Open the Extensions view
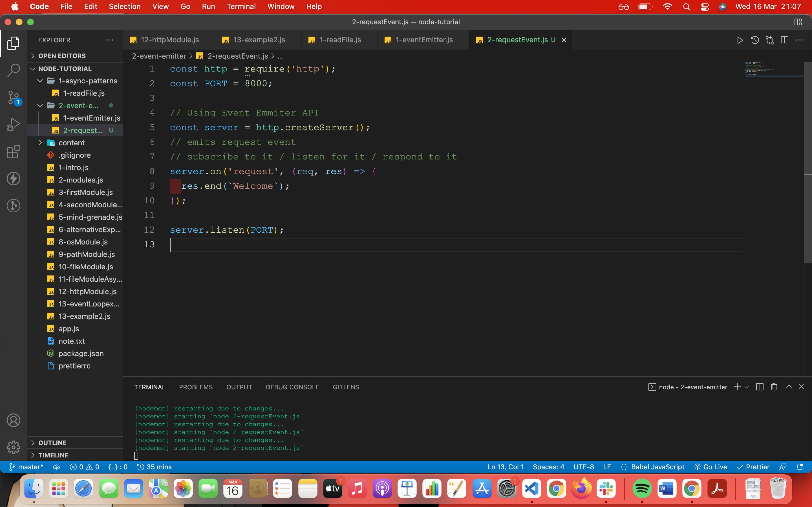Viewport: 812px width, 507px height. (x=14, y=152)
